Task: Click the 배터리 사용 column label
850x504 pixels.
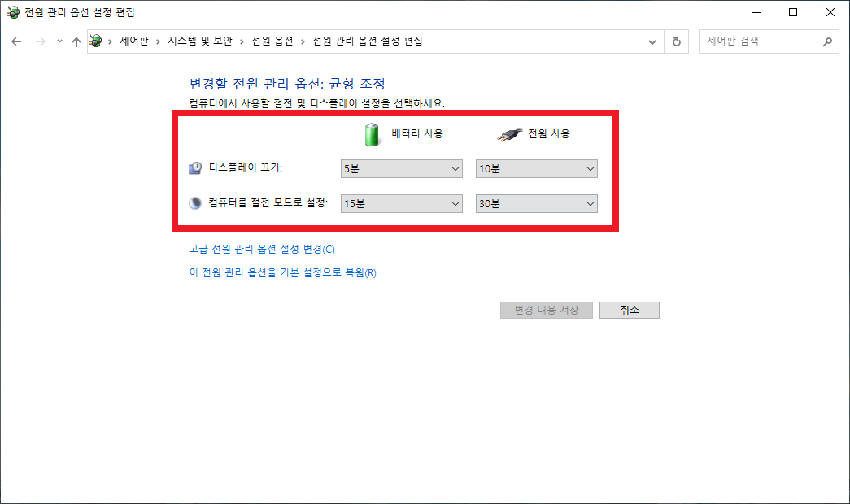Action: tap(417, 133)
